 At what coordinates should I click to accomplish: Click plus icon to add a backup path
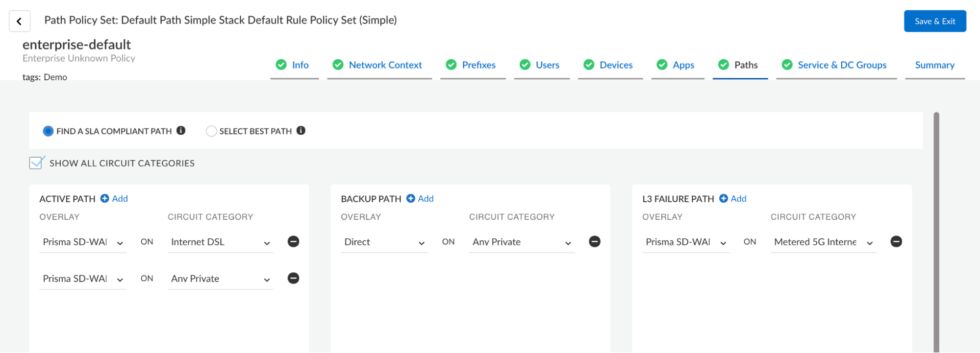(x=411, y=198)
